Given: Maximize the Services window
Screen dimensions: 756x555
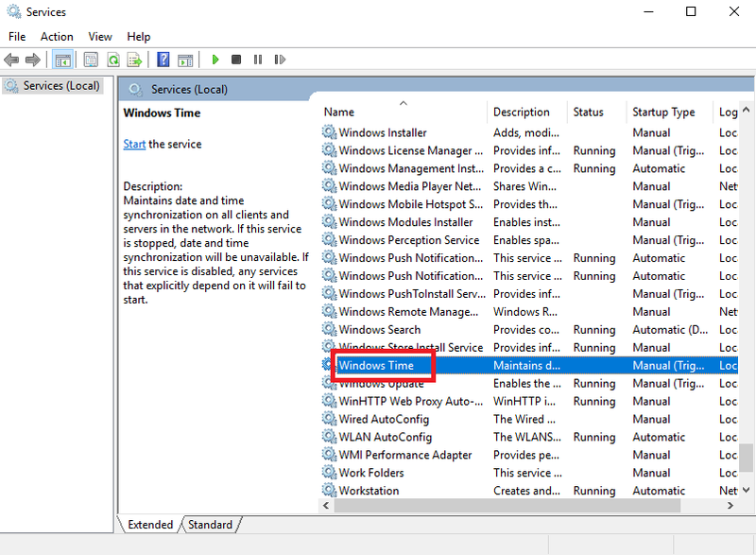Looking at the screenshot, I should 691,11.
